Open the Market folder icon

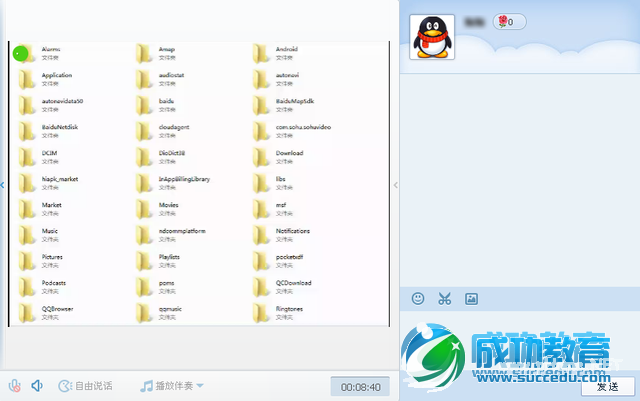(26, 209)
